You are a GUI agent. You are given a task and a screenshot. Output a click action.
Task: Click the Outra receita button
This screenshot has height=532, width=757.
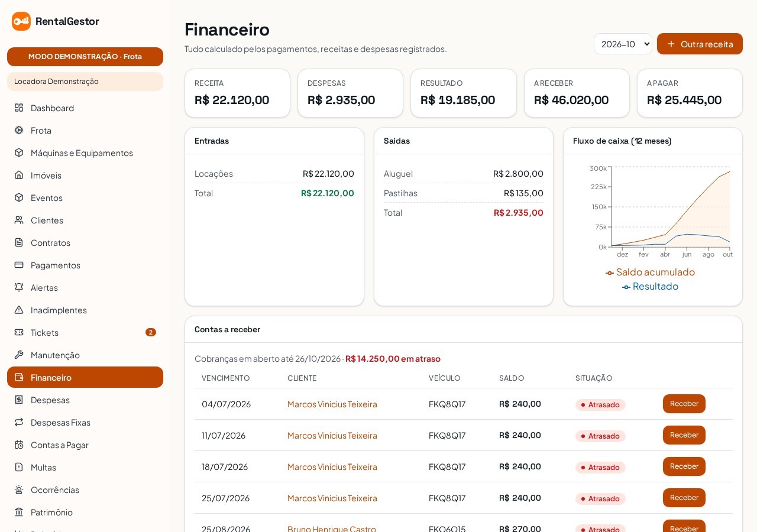point(700,44)
